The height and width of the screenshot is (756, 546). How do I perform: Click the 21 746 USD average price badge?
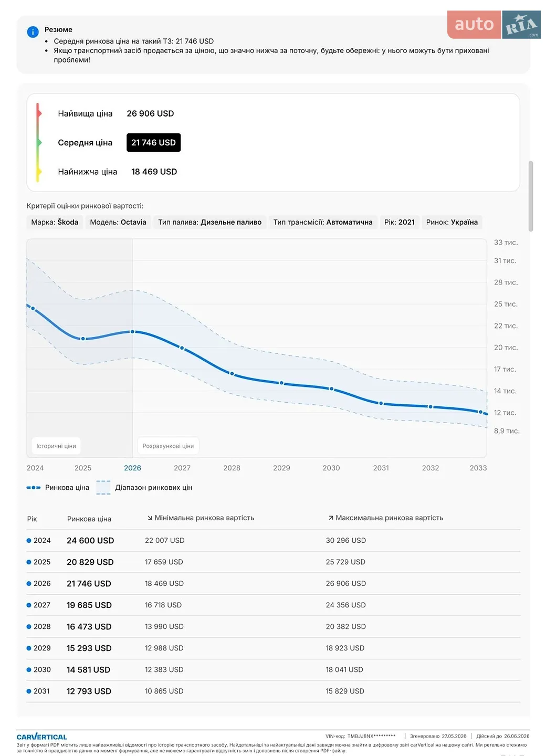[153, 143]
